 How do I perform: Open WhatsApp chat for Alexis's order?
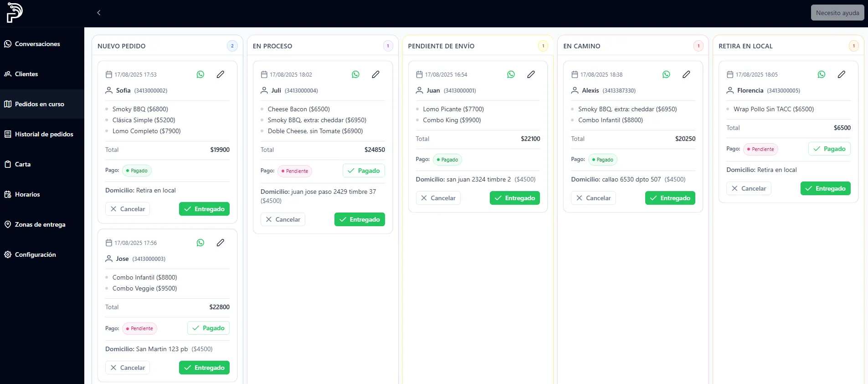point(666,74)
